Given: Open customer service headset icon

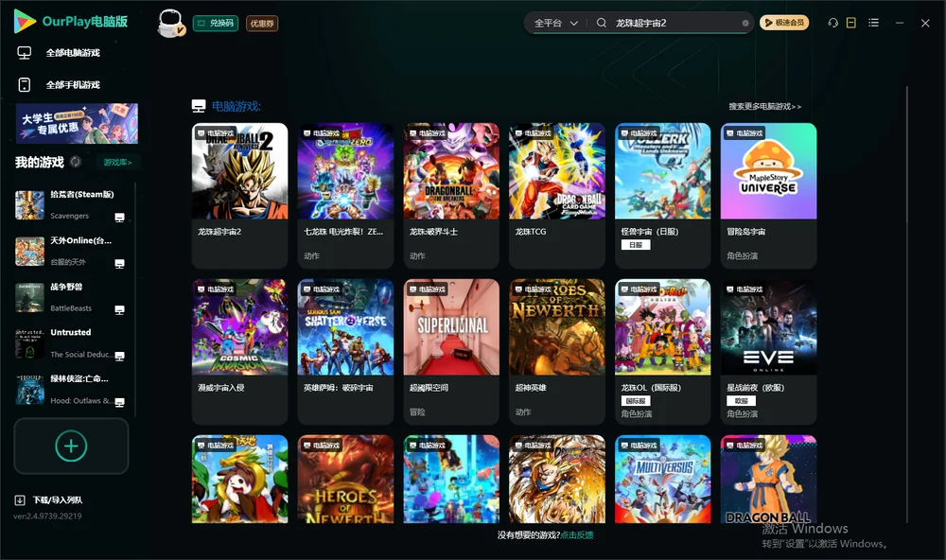Looking at the screenshot, I should pos(833,23).
